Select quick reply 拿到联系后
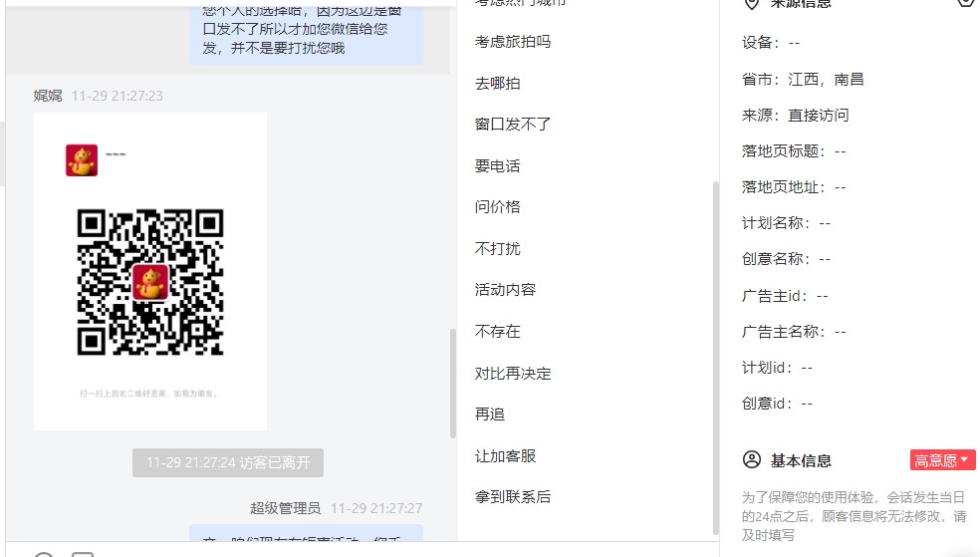This screenshot has height=557, width=980. click(x=513, y=497)
